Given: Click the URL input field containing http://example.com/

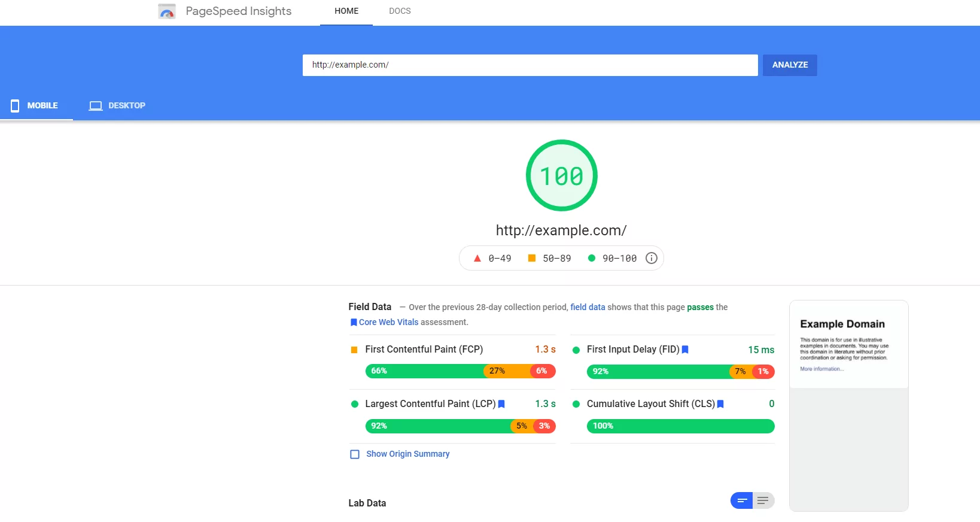Looking at the screenshot, I should coord(530,65).
